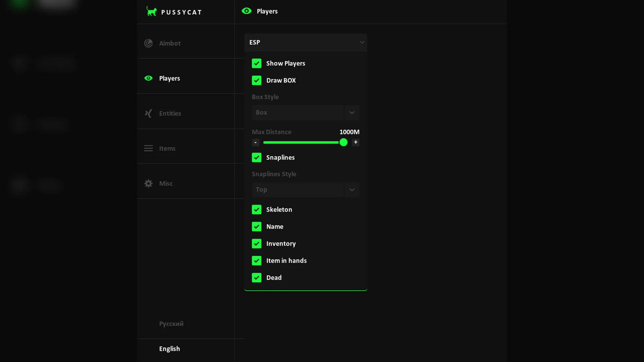Uncheck the Show Players checkbox

257,63
